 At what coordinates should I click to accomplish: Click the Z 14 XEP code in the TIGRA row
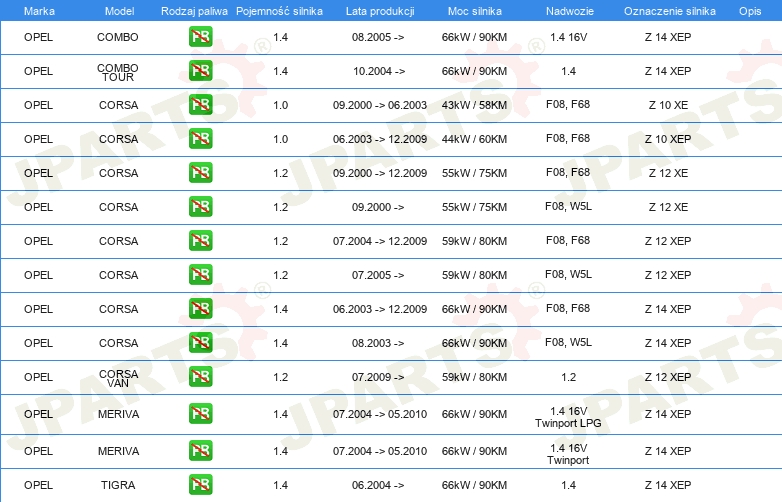point(668,485)
